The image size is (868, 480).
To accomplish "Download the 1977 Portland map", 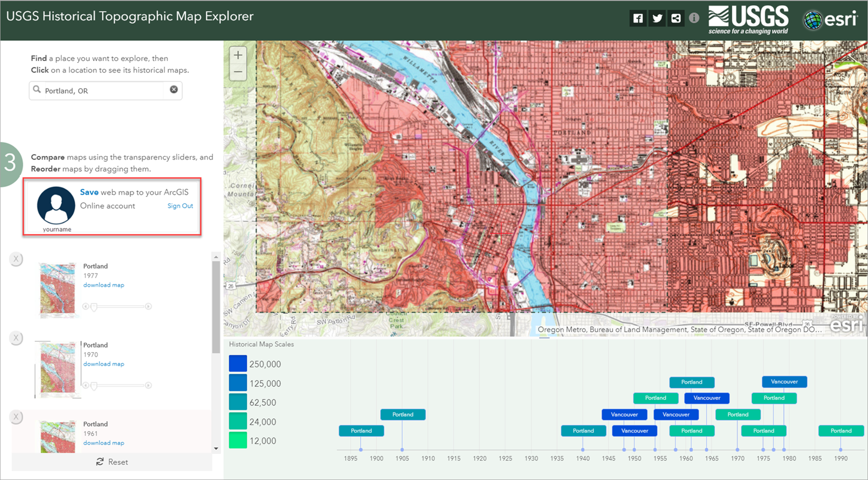I will 103,285.
